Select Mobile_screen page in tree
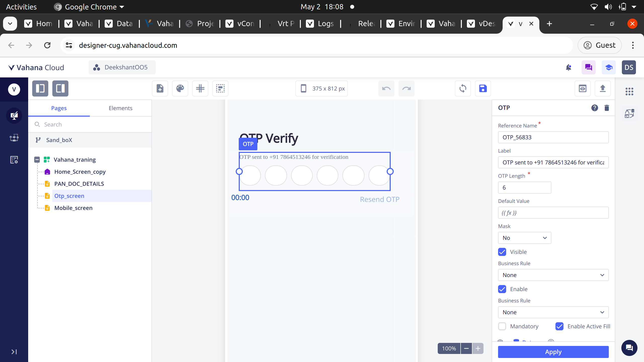The height and width of the screenshot is (362, 644). 73,208
